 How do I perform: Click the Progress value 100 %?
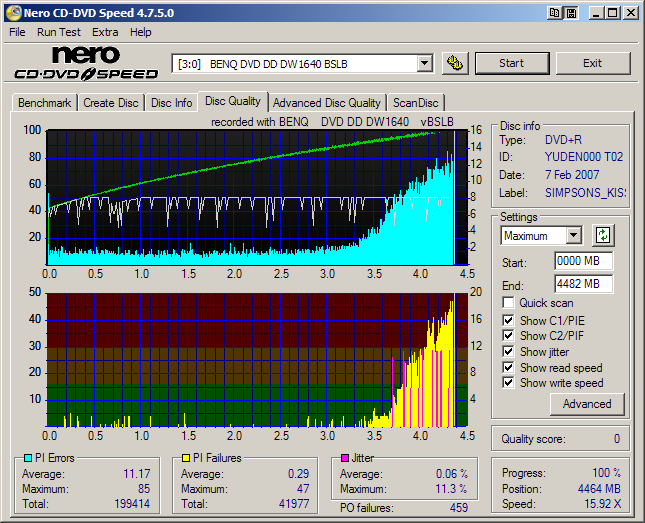tap(606, 473)
